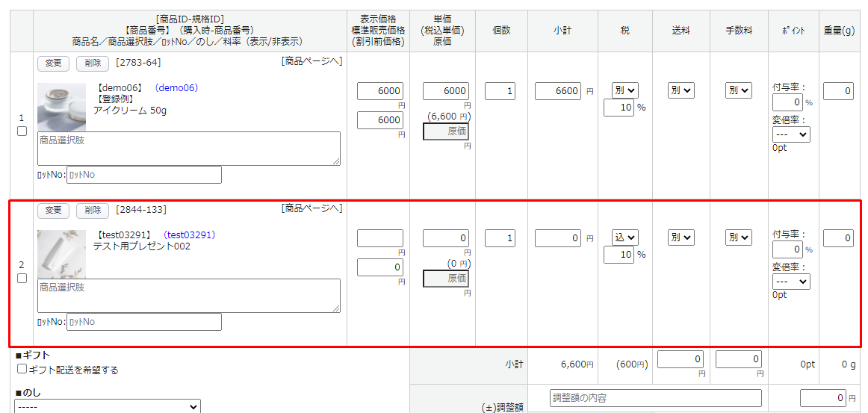Click 原価 field of テスト用プレゼント002
This screenshot has height=413, width=868.
pos(446,279)
